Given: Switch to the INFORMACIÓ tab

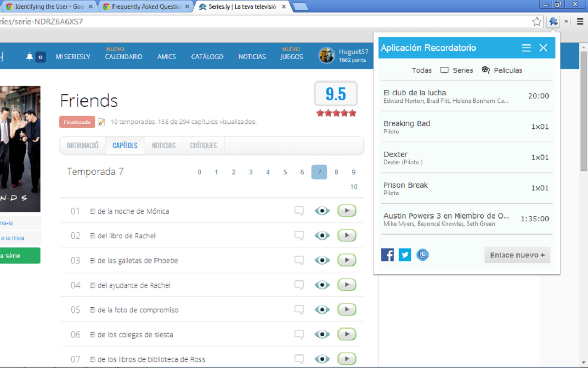Looking at the screenshot, I should 83,145.
